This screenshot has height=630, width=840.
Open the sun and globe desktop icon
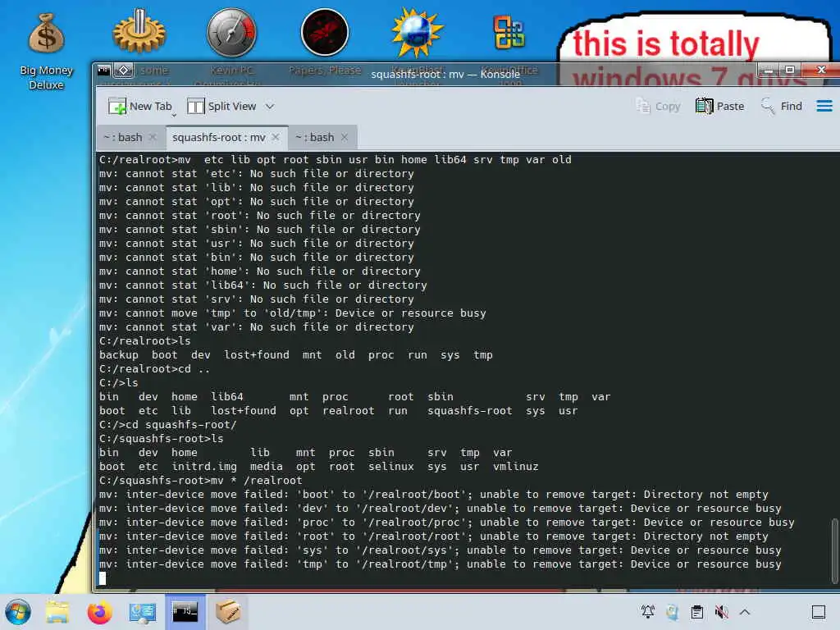pyautogui.click(x=418, y=32)
